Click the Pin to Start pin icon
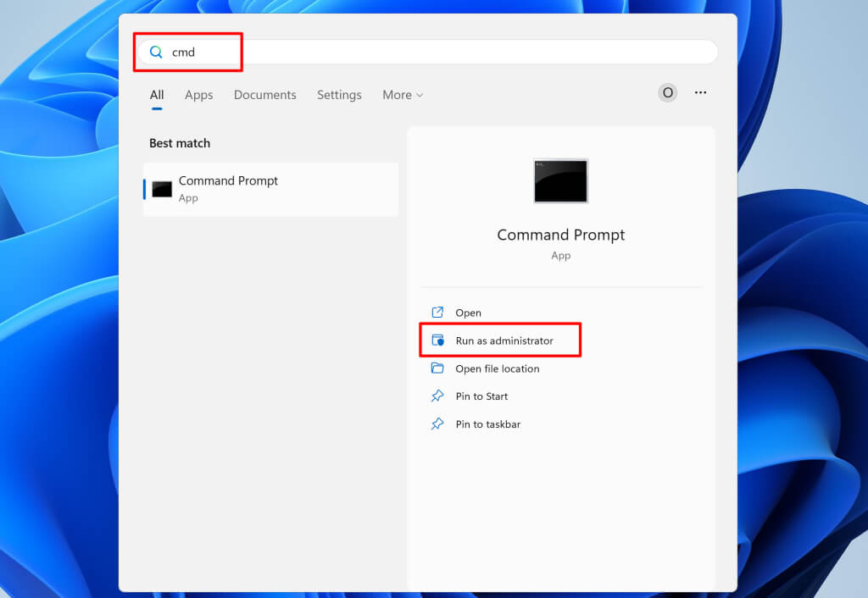 (x=437, y=396)
